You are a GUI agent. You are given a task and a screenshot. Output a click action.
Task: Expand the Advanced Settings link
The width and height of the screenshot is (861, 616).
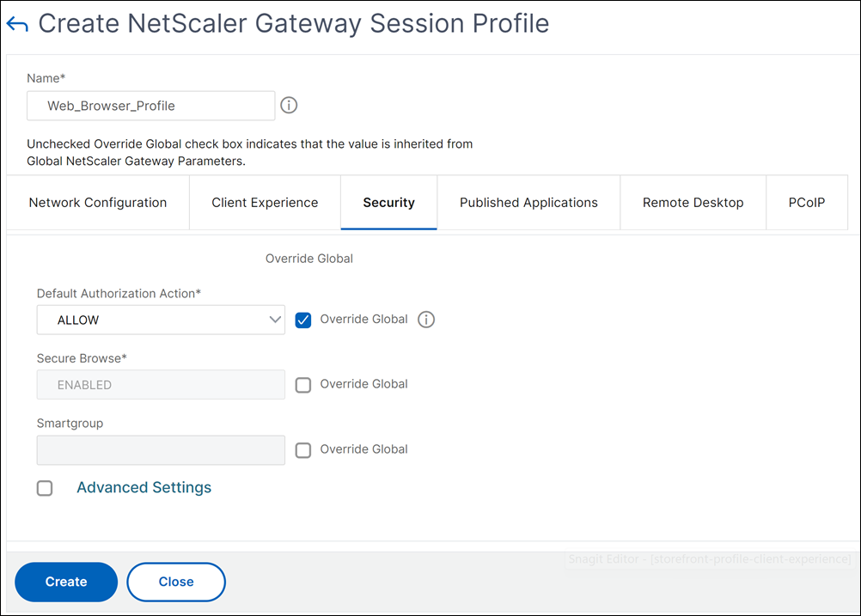pyautogui.click(x=143, y=487)
